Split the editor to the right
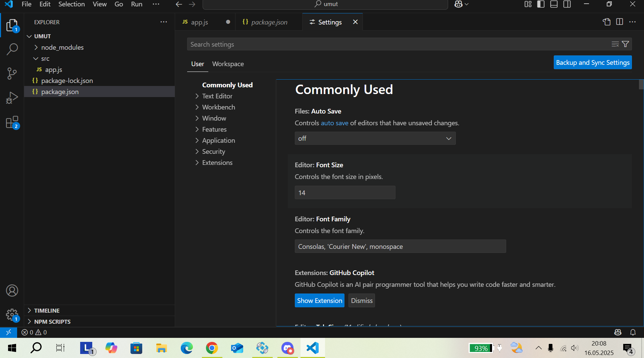The image size is (644, 358). pyautogui.click(x=620, y=22)
